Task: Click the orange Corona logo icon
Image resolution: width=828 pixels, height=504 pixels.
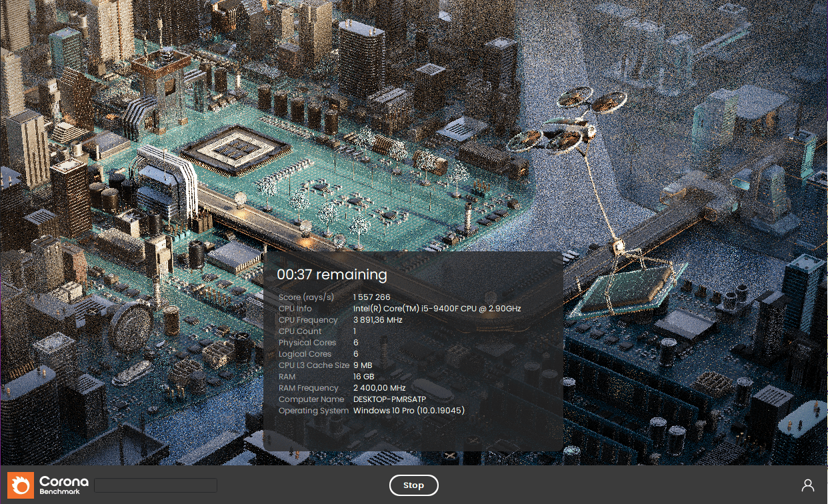Action: click(x=21, y=485)
